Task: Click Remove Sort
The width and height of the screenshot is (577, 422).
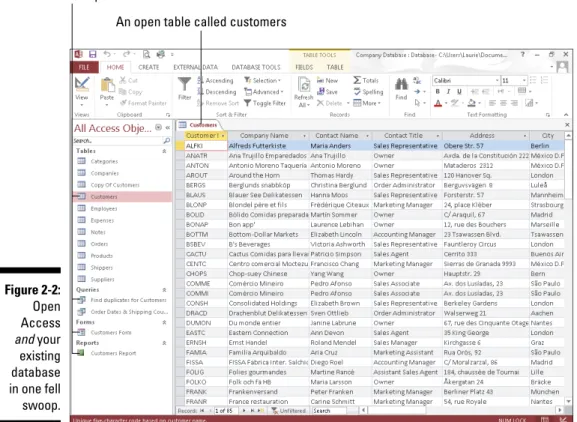Action: [218, 103]
